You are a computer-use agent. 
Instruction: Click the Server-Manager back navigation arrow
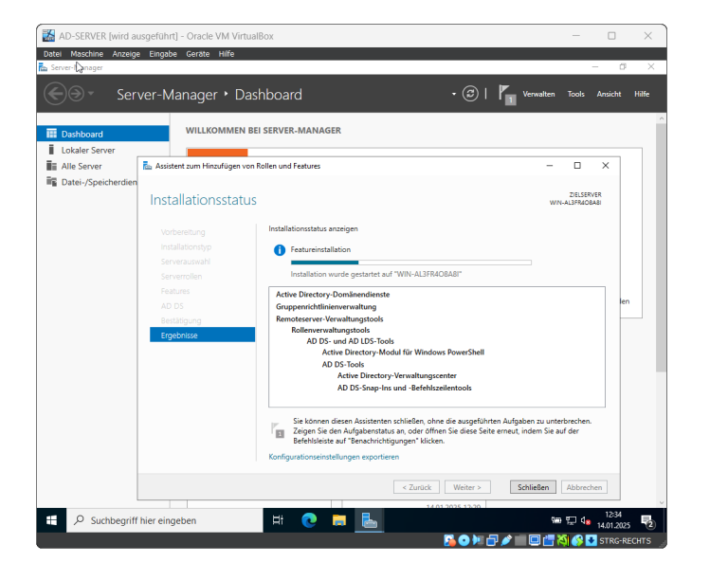click(55, 94)
